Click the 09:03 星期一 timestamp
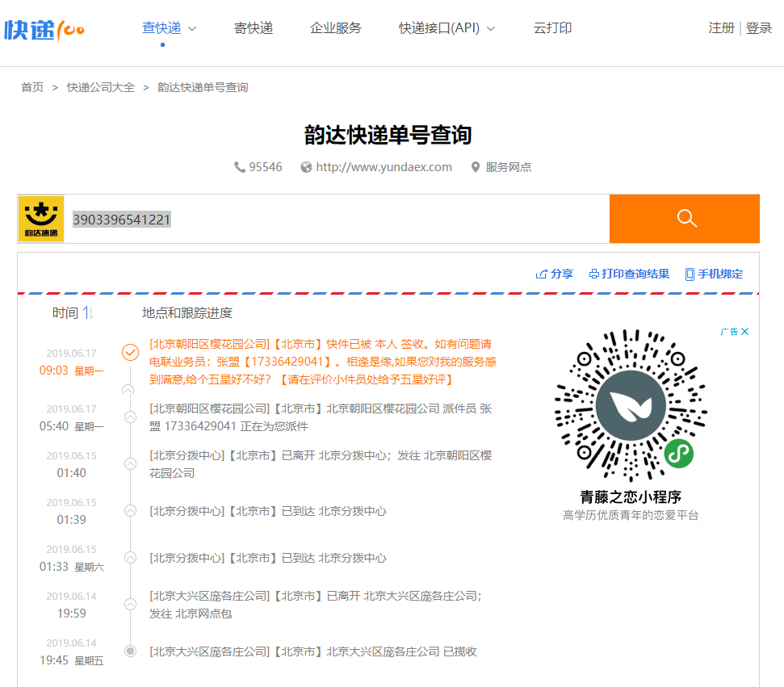Viewport: 784px width, 687px height. (x=72, y=371)
